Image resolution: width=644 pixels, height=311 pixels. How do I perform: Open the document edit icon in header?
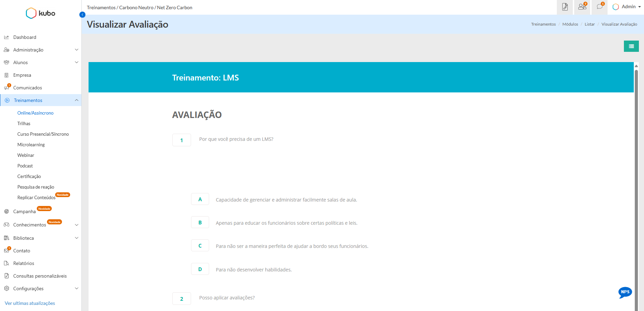click(x=565, y=7)
